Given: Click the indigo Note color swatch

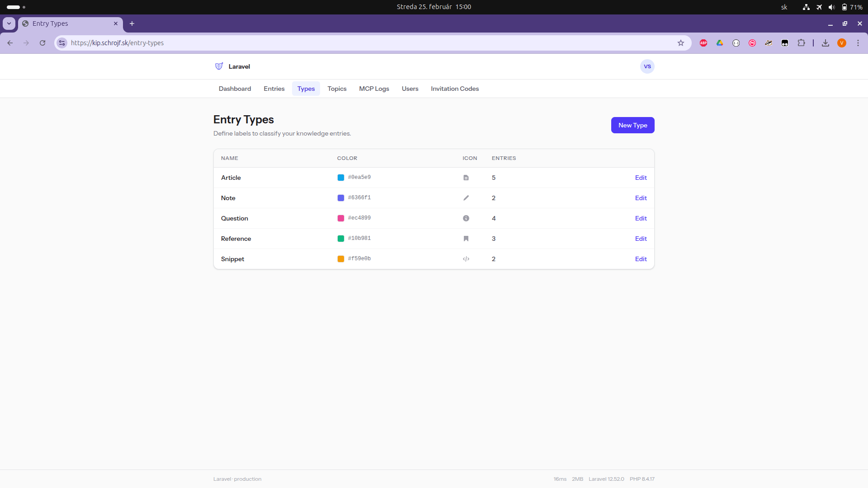Looking at the screenshot, I should pos(341,198).
